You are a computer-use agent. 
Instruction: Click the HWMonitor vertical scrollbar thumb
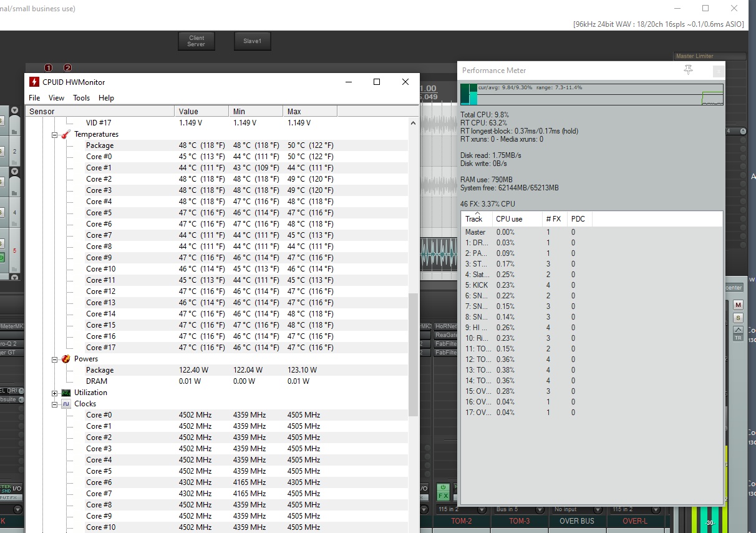point(413,354)
